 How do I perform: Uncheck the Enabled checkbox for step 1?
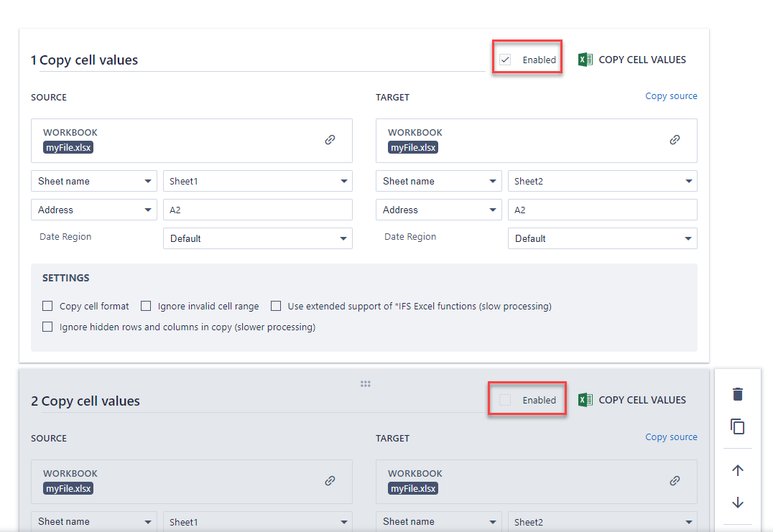(x=505, y=60)
